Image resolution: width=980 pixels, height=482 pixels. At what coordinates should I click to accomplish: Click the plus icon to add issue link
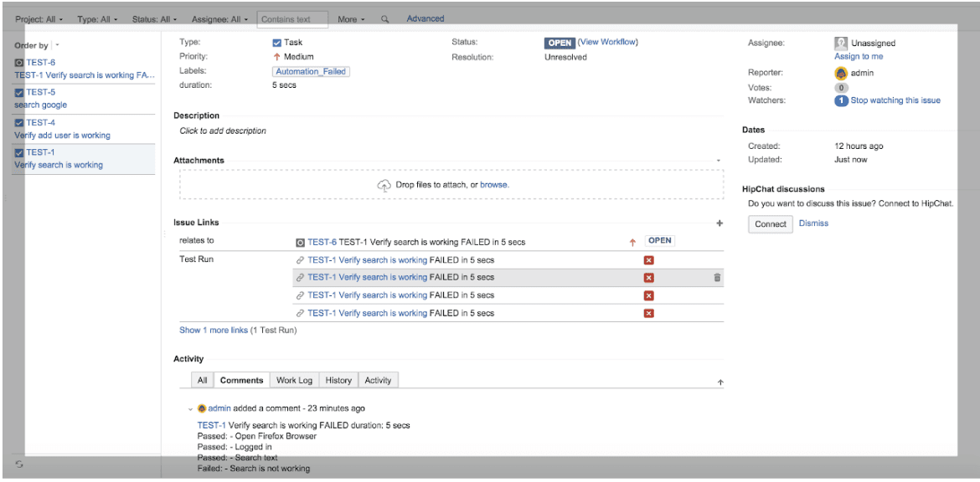pyautogui.click(x=720, y=223)
